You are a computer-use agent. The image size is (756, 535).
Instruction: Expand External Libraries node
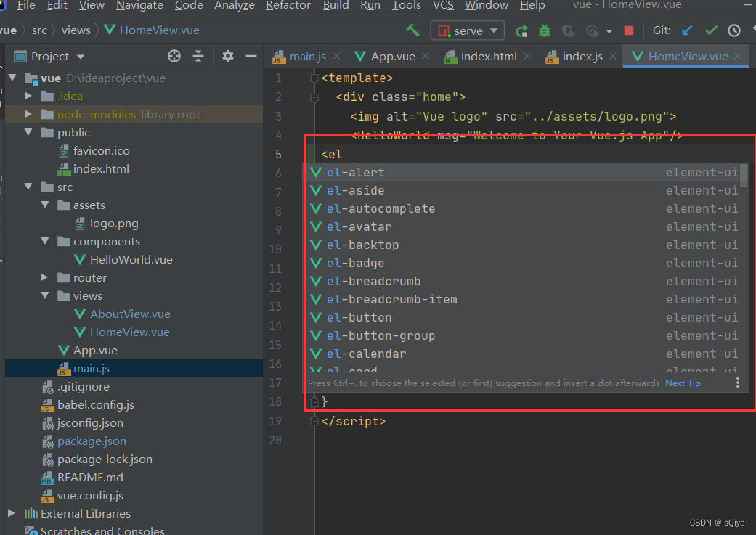coord(12,513)
